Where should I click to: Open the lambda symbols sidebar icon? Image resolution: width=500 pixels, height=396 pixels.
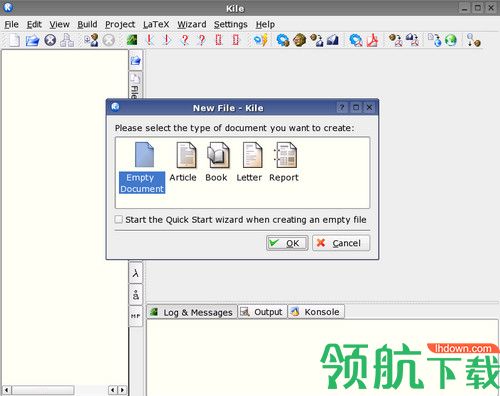click(136, 273)
